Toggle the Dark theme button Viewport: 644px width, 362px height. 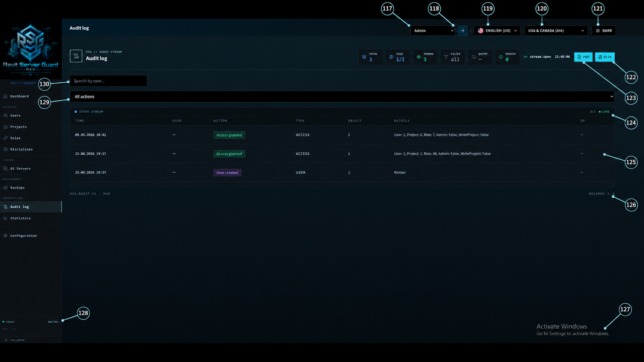[x=604, y=30]
